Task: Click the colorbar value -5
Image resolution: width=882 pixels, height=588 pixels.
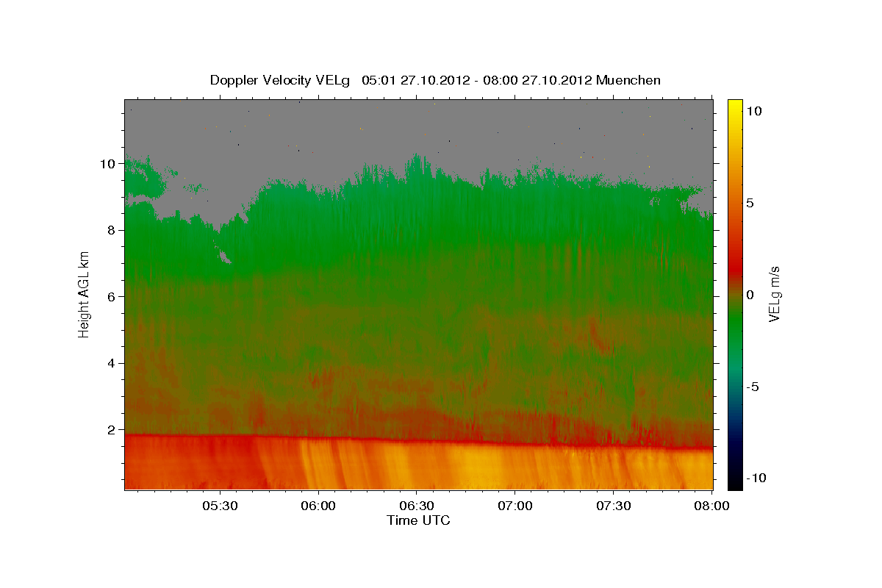Action: click(x=753, y=387)
